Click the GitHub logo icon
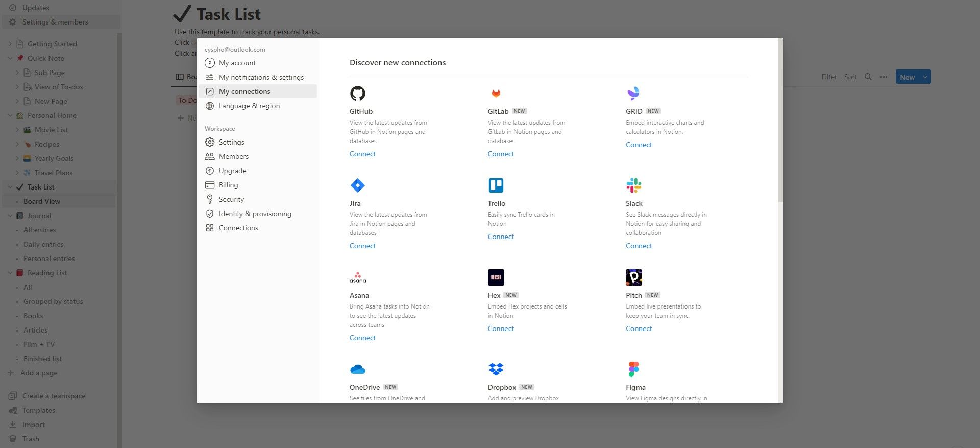The height and width of the screenshot is (448, 980). [357, 93]
